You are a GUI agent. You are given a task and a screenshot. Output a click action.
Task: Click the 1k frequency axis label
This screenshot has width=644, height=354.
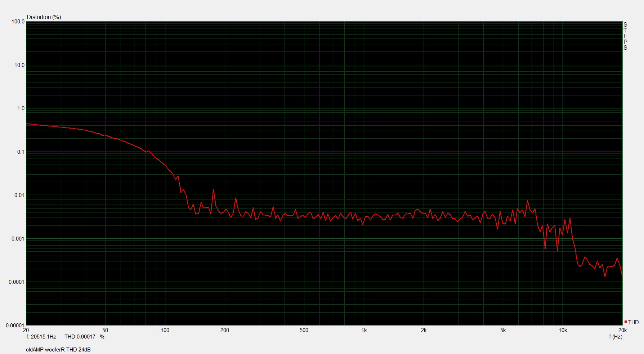tap(364, 330)
